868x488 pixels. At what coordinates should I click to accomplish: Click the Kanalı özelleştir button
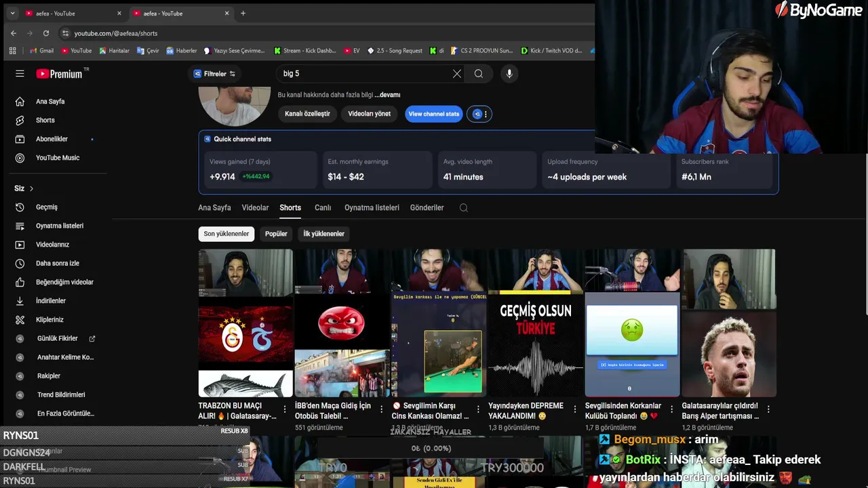coord(307,114)
